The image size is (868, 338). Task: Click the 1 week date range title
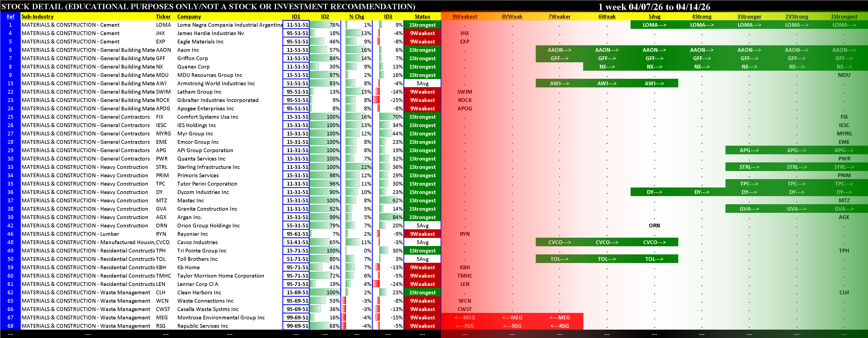coord(654,6)
